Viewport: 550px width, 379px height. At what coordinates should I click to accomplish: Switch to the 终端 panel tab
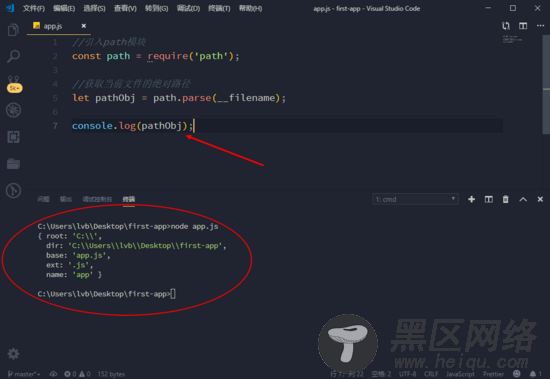click(x=129, y=199)
